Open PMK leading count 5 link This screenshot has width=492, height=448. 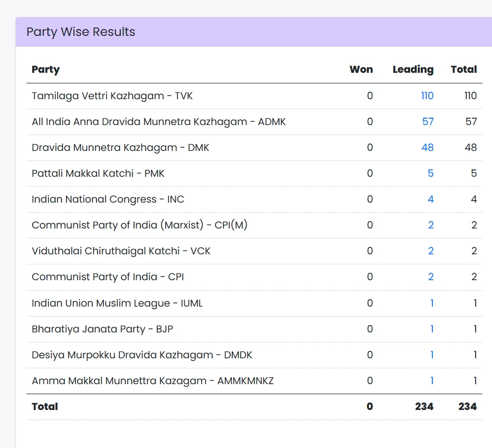pos(431,173)
